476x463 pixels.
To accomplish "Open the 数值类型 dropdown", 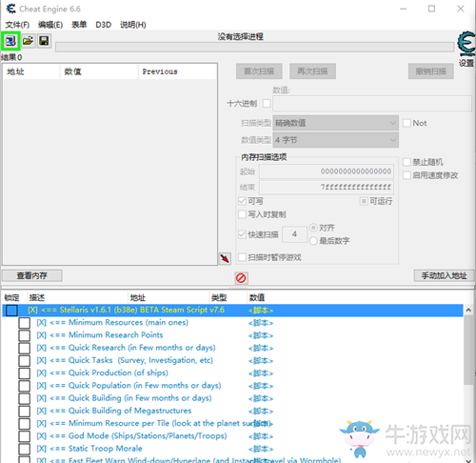I will coord(335,140).
